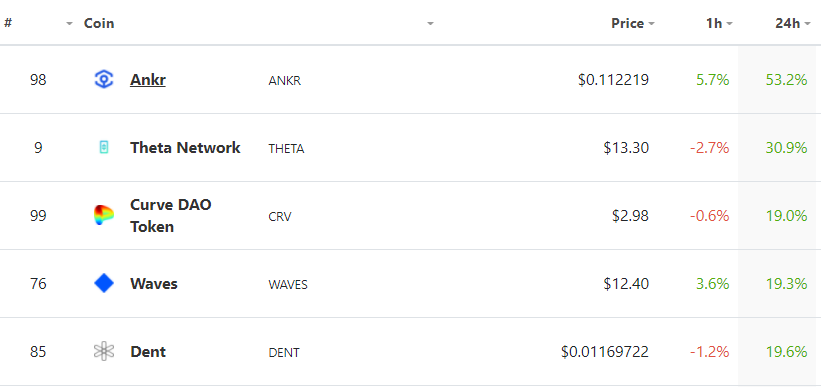This screenshot has width=821, height=387.
Task: Sort using the arrow next to the Coin column
Action: pos(430,24)
